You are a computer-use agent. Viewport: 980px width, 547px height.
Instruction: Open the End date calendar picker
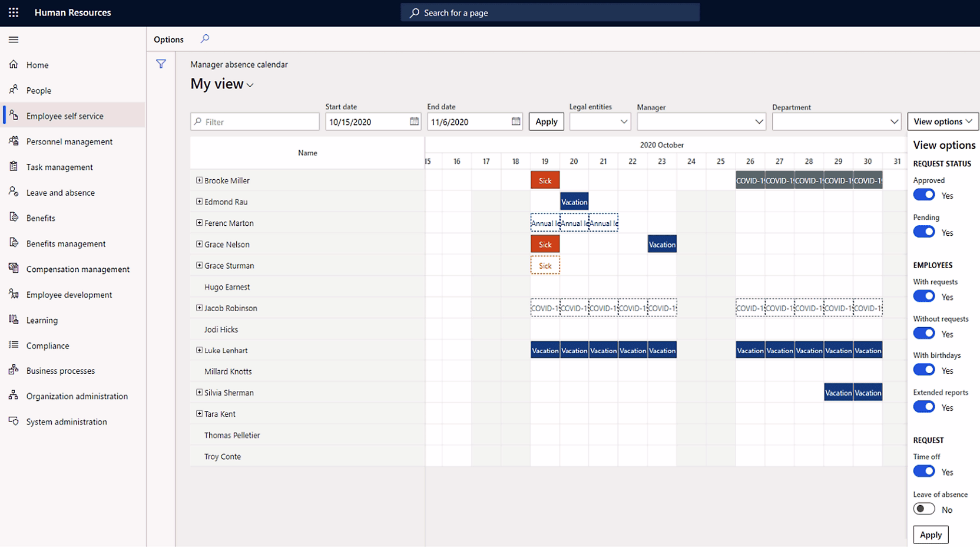(x=516, y=121)
